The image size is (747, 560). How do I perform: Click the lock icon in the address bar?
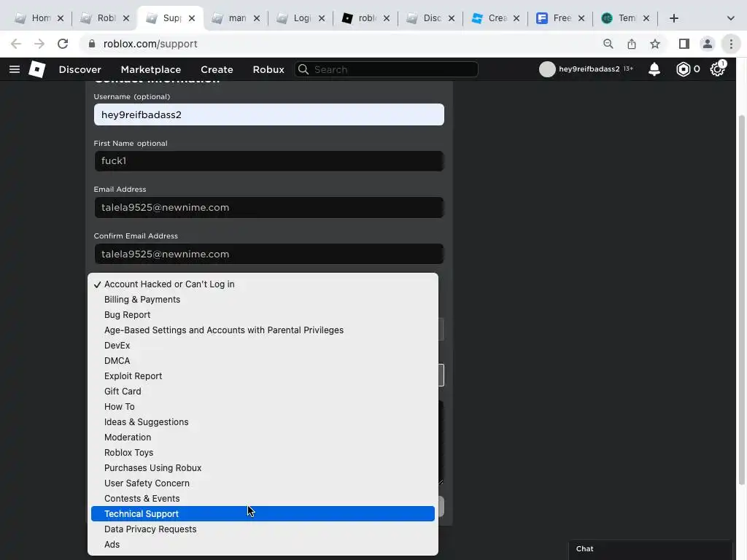pos(91,44)
